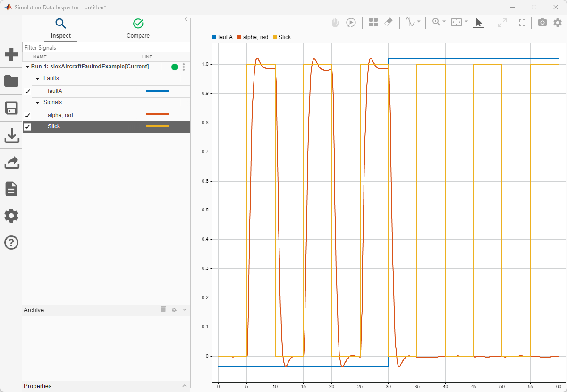
Task: Open Archive settings small gear
Action: (174, 310)
